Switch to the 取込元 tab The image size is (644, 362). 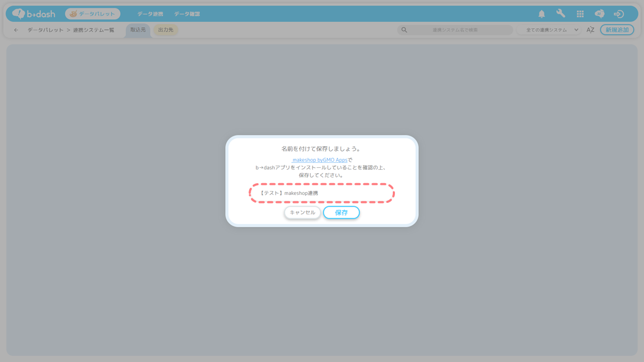coord(138,30)
